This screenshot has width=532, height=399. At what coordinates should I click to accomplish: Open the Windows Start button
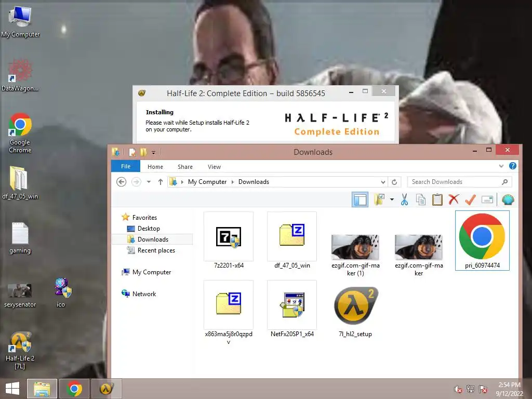[x=12, y=389]
